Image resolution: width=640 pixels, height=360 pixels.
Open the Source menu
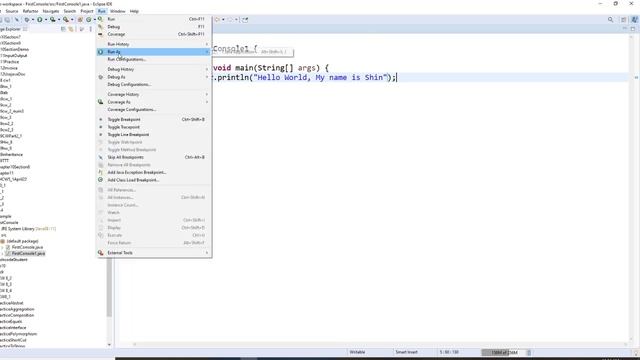click(12, 11)
